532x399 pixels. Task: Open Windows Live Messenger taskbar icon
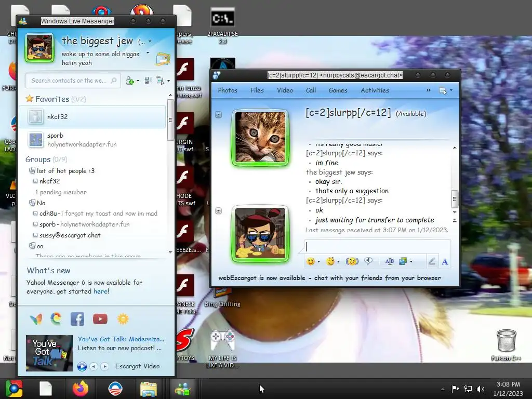pyautogui.click(x=183, y=389)
